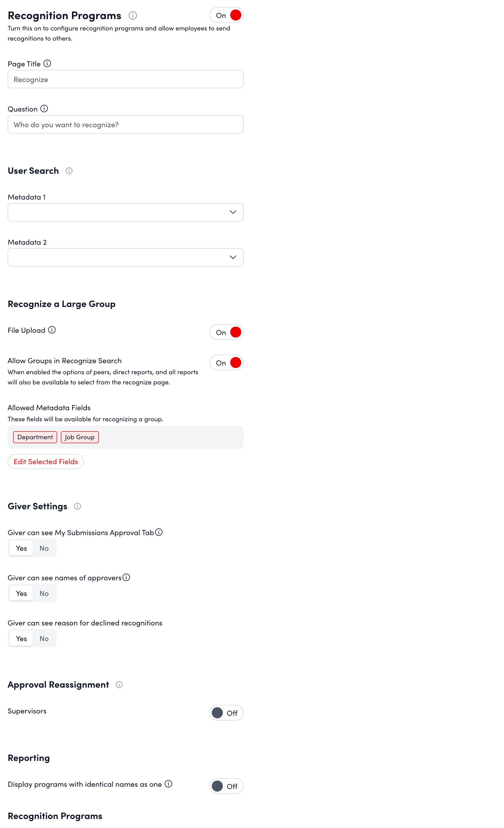Viewport: 504px width, 828px height.
Task: Click the User Search info icon
Action: click(69, 171)
